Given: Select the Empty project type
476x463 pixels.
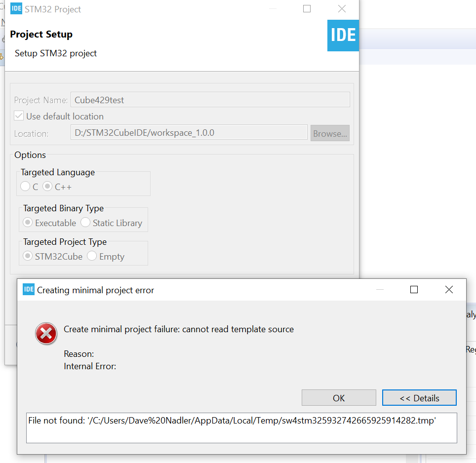Looking at the screenshot, I should pos(92,256).
